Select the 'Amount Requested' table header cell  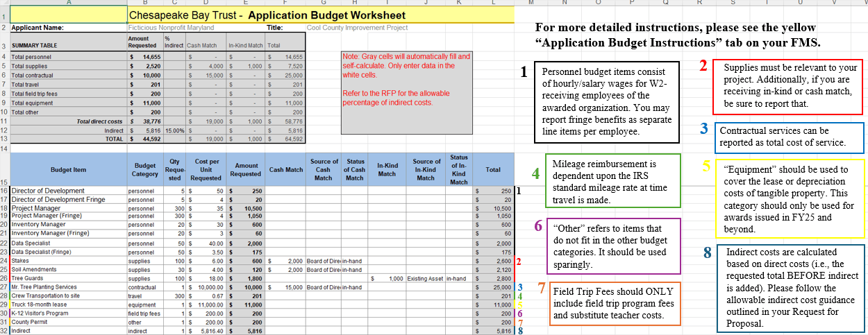click(x=247, y=169)
